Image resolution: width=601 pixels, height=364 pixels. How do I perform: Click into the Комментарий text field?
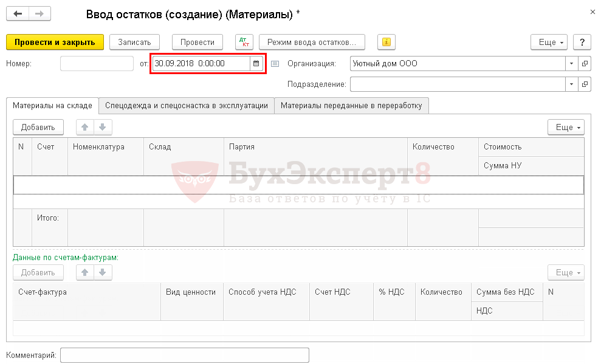tap(185, 355)
